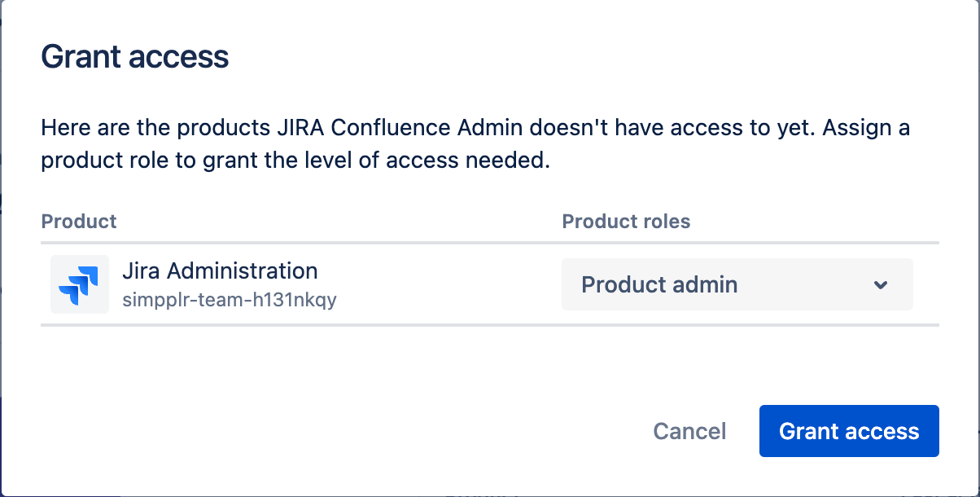
Task: Click the word "roles" in the column header
Action: (665, 222)
